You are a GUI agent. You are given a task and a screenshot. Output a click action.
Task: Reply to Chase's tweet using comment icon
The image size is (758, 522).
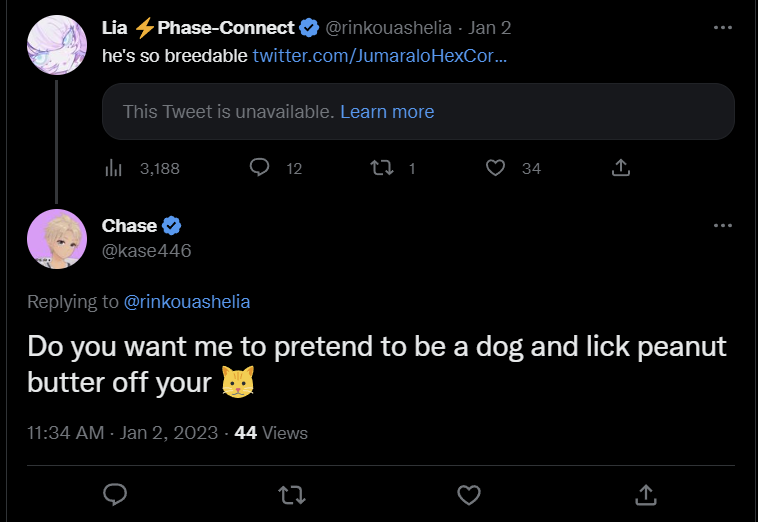[115, 494]
